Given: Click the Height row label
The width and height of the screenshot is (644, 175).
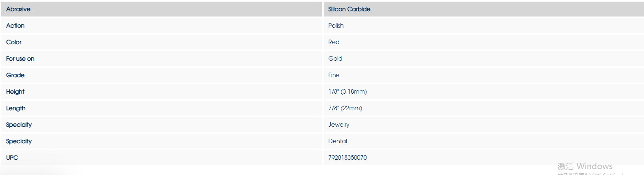Looking at the screenshot, I should 15,92.
